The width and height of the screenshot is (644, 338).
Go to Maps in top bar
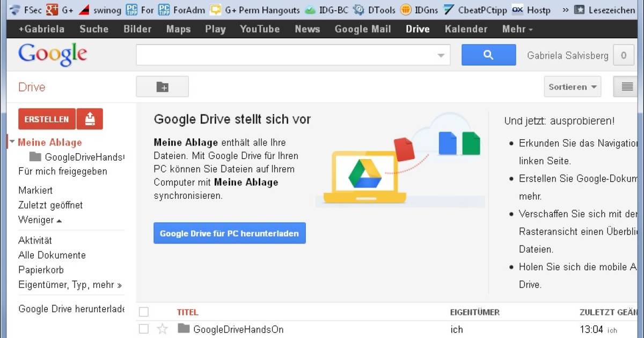coord(178,29)
